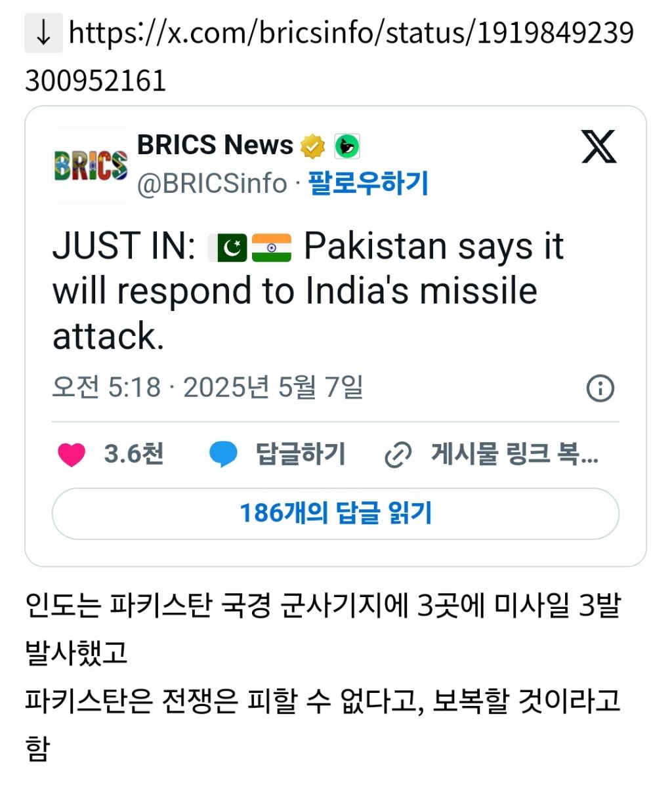Click the 답글하기 reply label
672x788 pixels.
click(301, 454)
